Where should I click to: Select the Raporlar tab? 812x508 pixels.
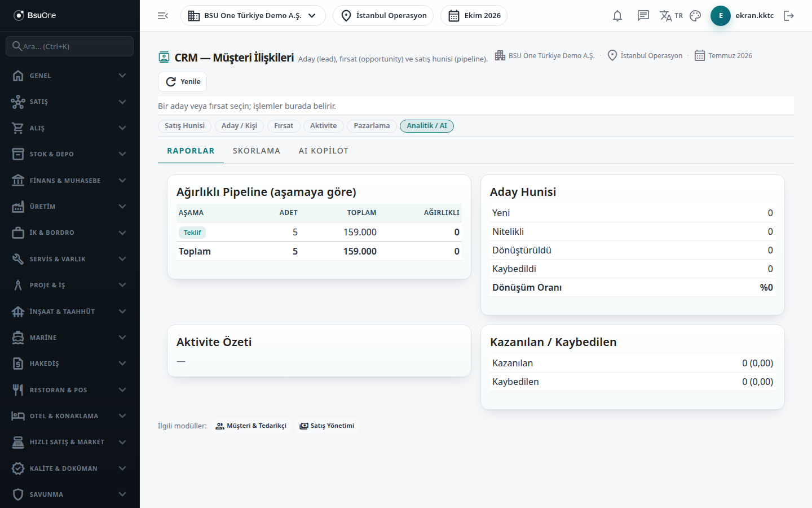(191, 151)
